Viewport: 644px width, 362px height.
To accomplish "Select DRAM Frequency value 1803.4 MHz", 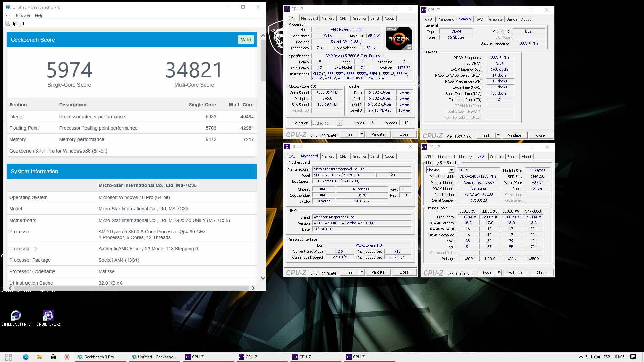I will (500, 58).
